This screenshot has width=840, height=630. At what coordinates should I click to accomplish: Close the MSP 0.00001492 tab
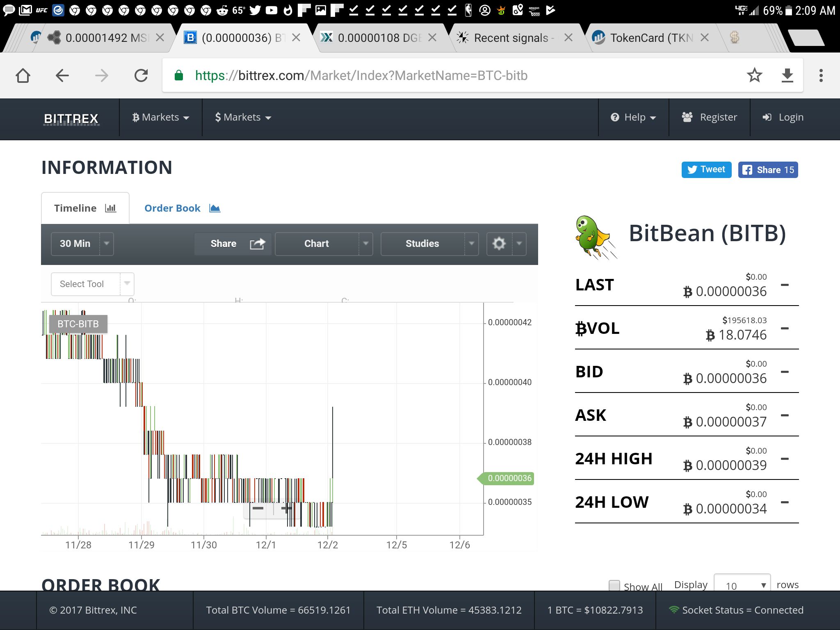[x=160, y=38]
